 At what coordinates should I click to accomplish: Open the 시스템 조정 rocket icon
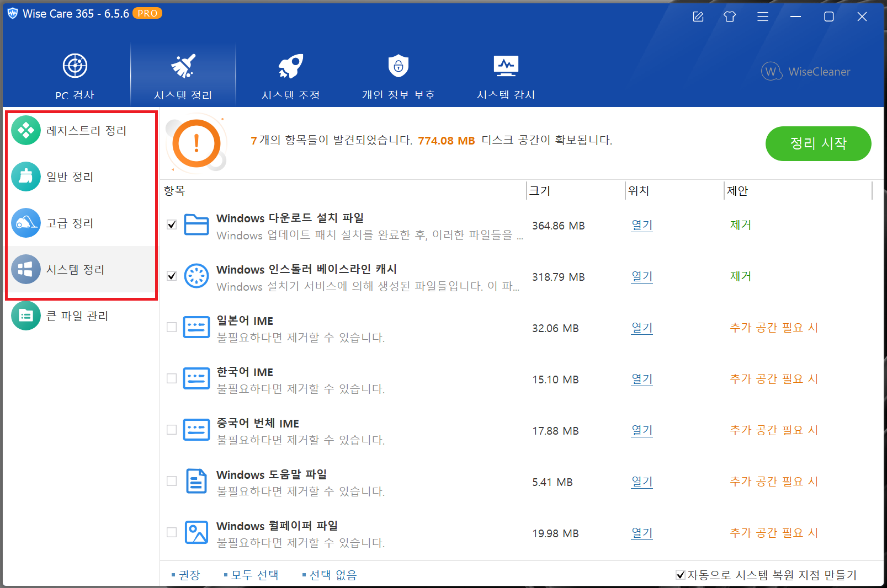291,66
